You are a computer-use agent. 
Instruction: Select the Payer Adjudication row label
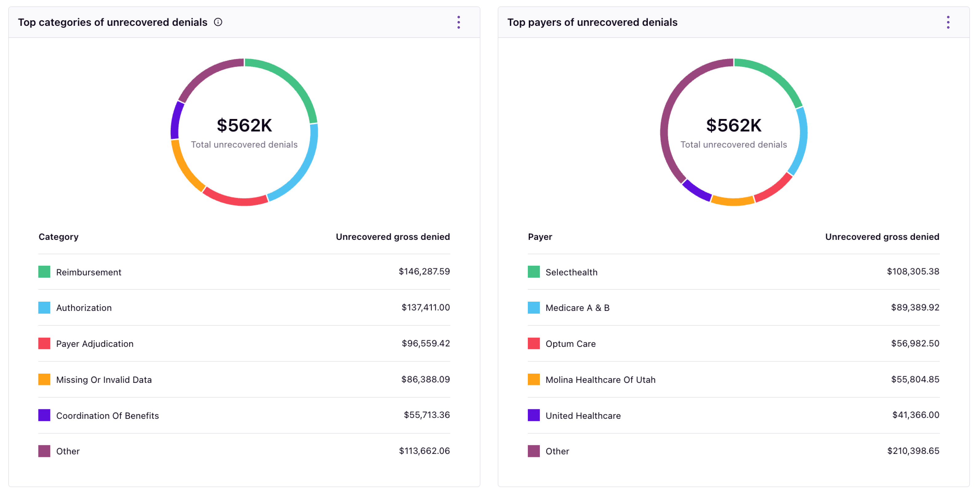click(x=95, y=344)
